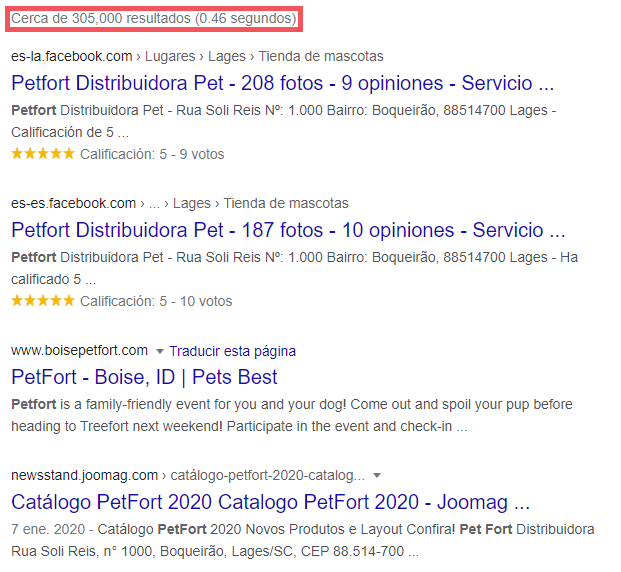The width and height of the screenshot is (621, 572).
Task: Open 'Catálogo PetFort 2020' Joomag result
Action: pyautogui.click(x=270, y=502)
